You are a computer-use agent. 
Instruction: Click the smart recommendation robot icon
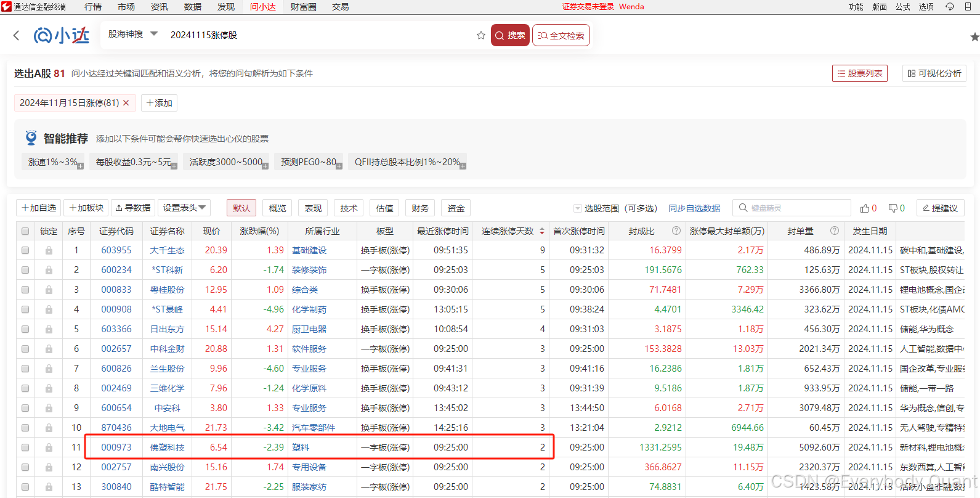31,137
